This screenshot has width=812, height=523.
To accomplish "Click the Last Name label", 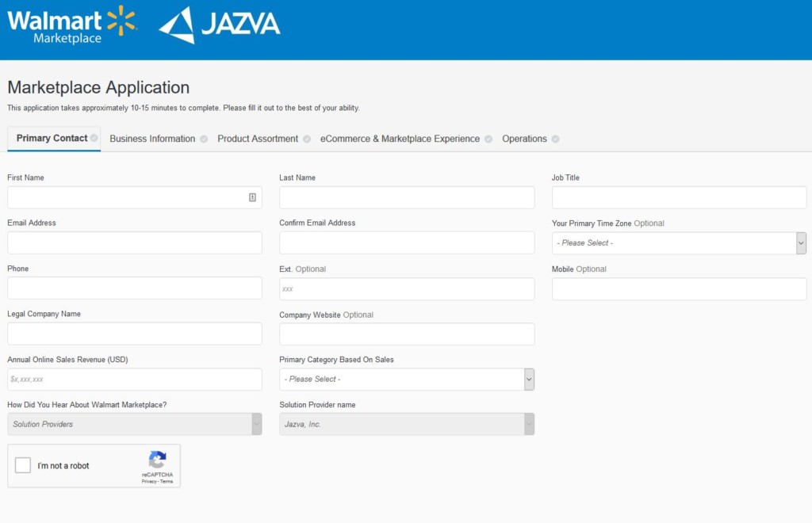I will tap(297, 178).
